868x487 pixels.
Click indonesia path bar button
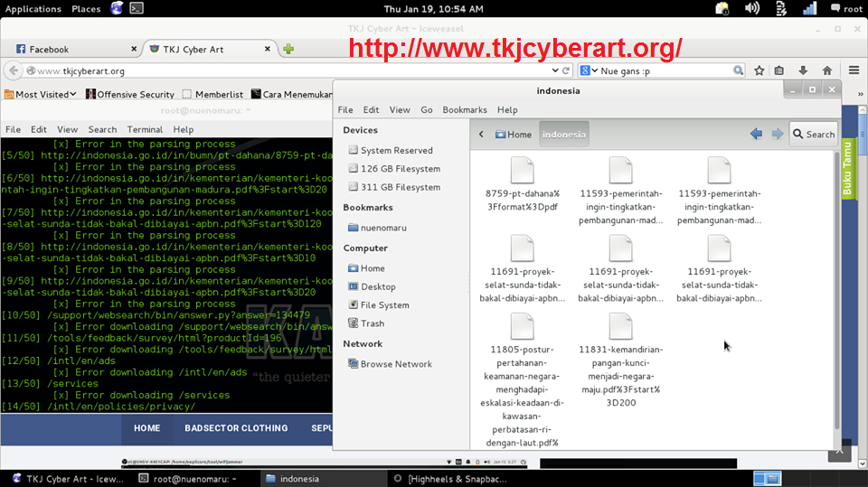pos(563,135)
